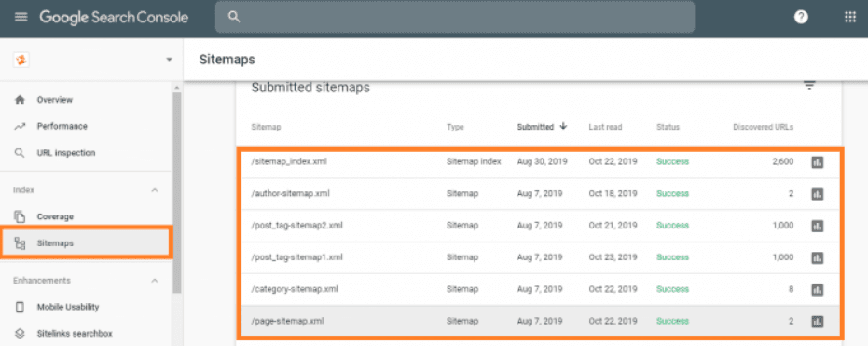Click the 'Oct 18, 2019' last read date
This screenshot has height=346, width=868.
pyautogui.click(x=613, y=194)
